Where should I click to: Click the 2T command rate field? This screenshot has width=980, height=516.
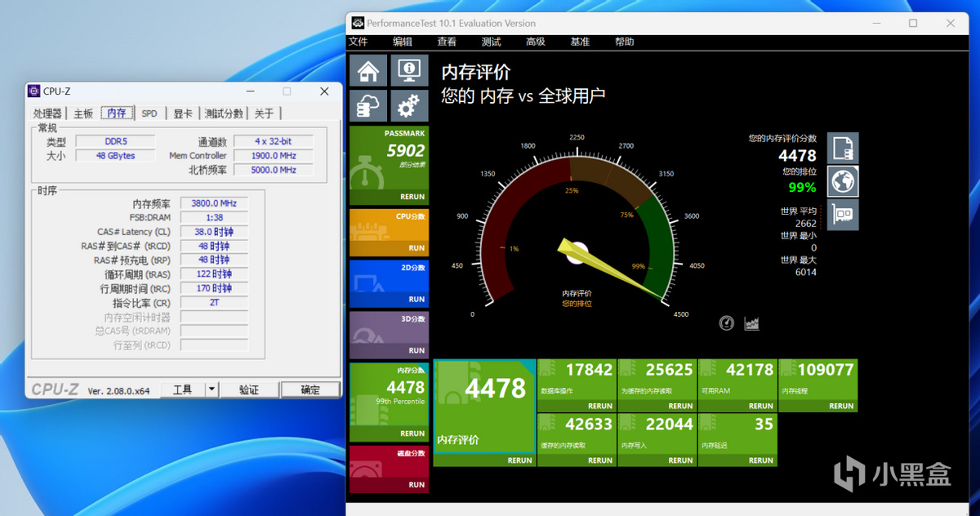[x=214, y=302]
